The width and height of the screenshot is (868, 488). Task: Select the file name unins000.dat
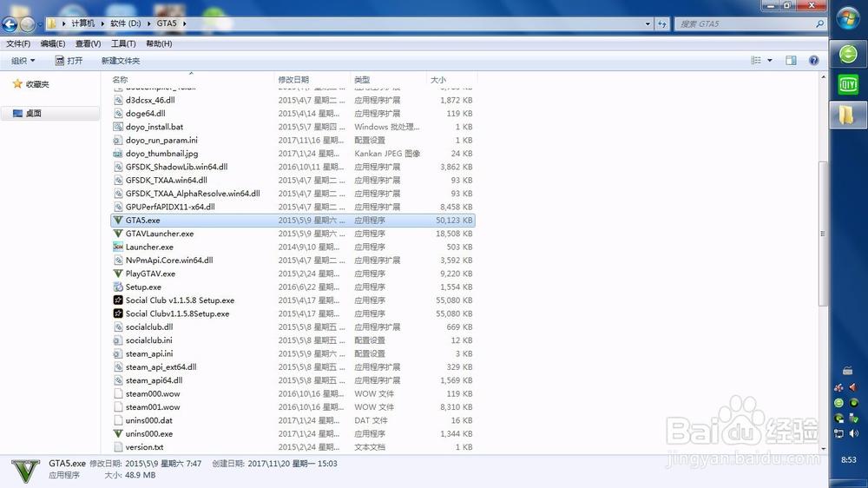pyautogui.click(x=149, y=420)
